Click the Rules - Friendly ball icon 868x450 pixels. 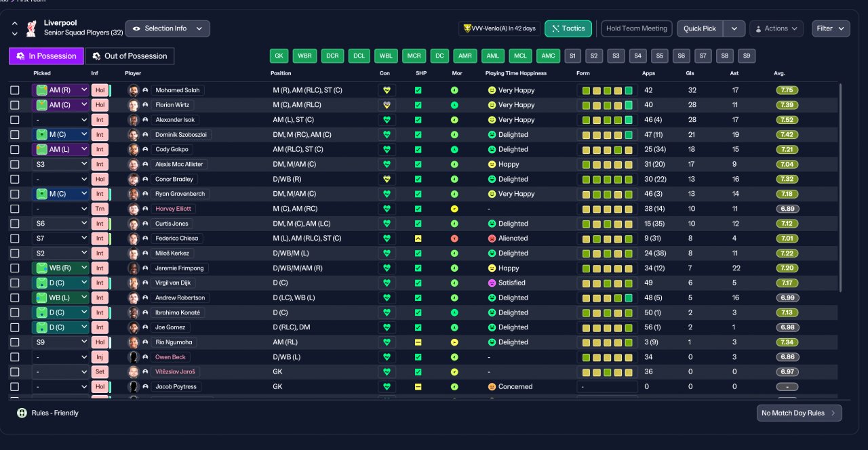[22, 413]
